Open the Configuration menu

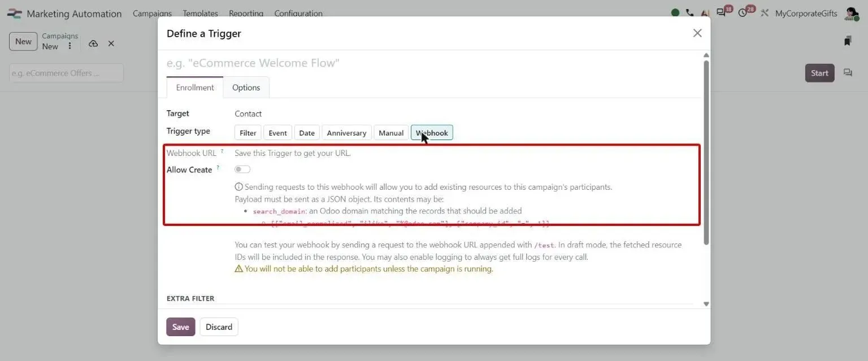(298, 14)
